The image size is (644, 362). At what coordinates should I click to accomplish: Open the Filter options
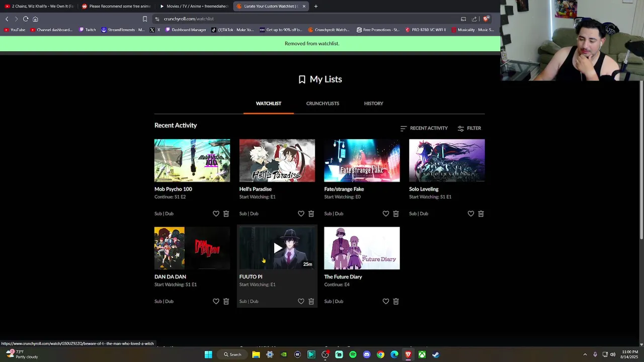pyautogui.click(x=469, y=128)
